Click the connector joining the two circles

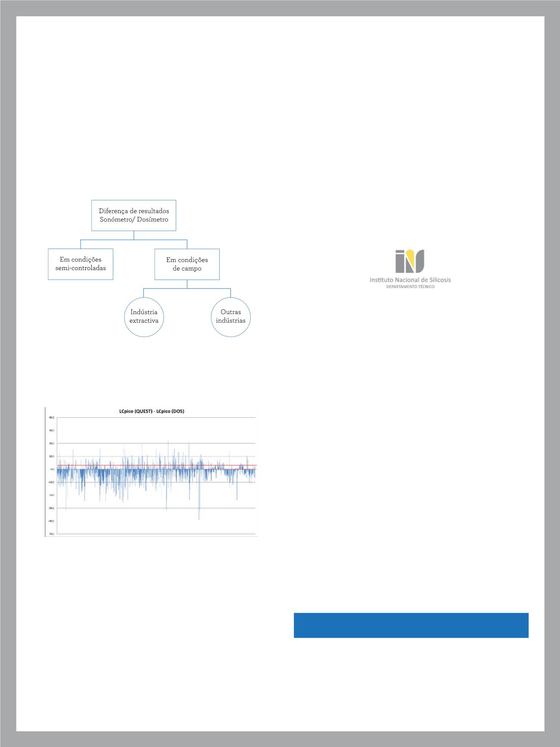pyautogui.click(x=187, y=289)
